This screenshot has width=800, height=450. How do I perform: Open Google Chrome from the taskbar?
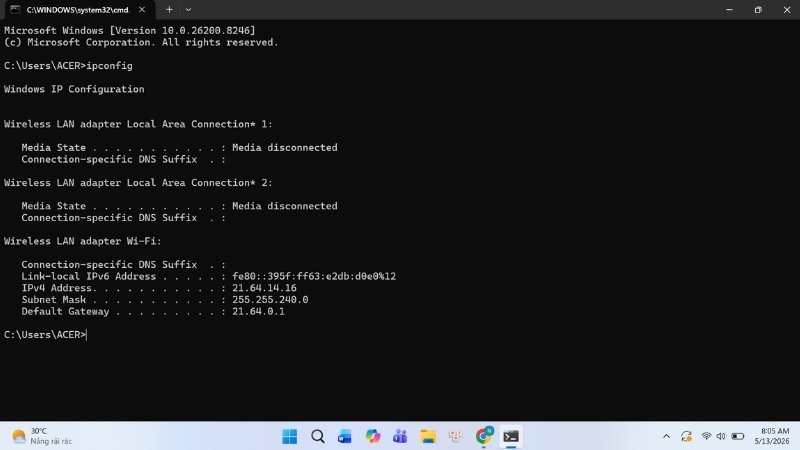[x=483, y=436]
